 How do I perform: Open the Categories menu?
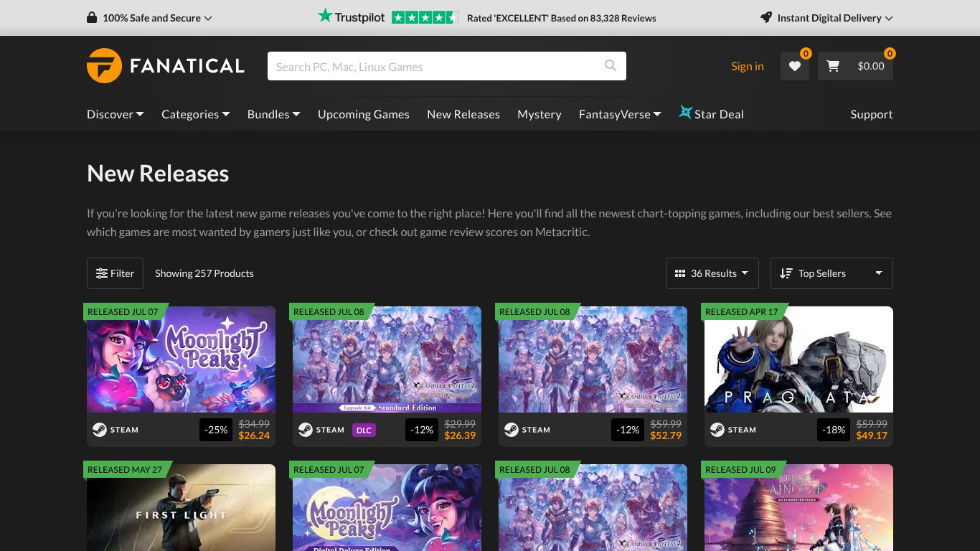(196, 114)
